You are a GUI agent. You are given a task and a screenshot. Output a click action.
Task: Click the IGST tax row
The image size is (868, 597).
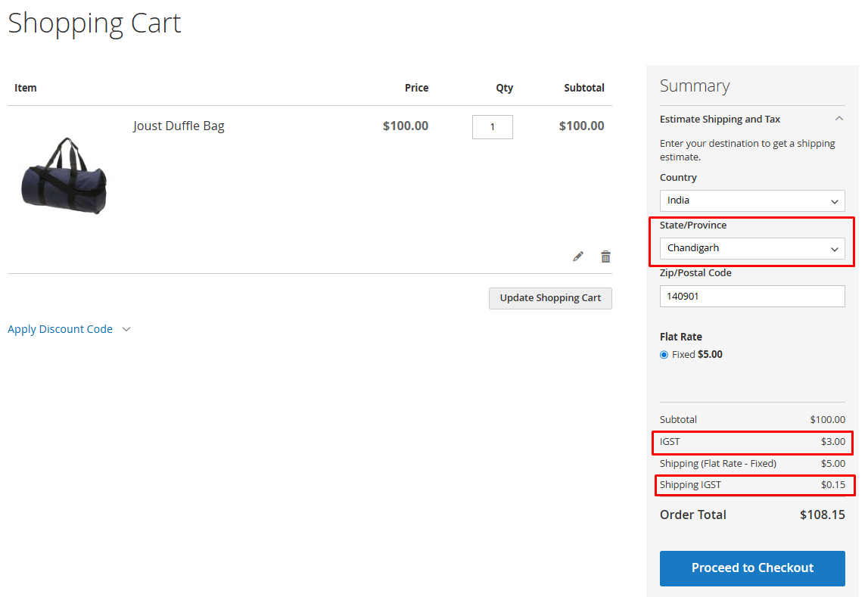tap(752, 442)
